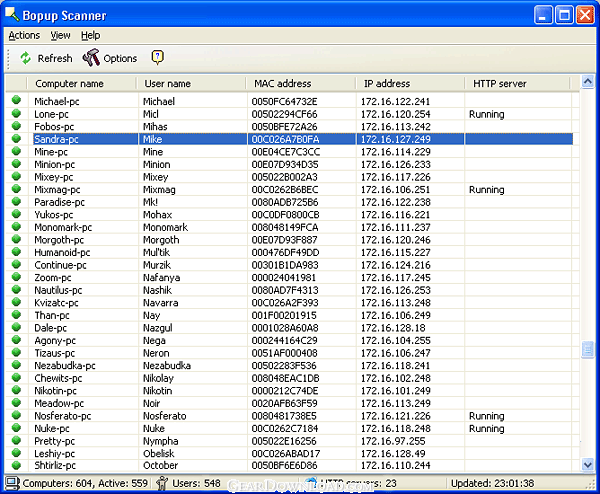Select the Shtirliz-pc computer name
This screenshot has height=494, width=600.
(55, 466)
